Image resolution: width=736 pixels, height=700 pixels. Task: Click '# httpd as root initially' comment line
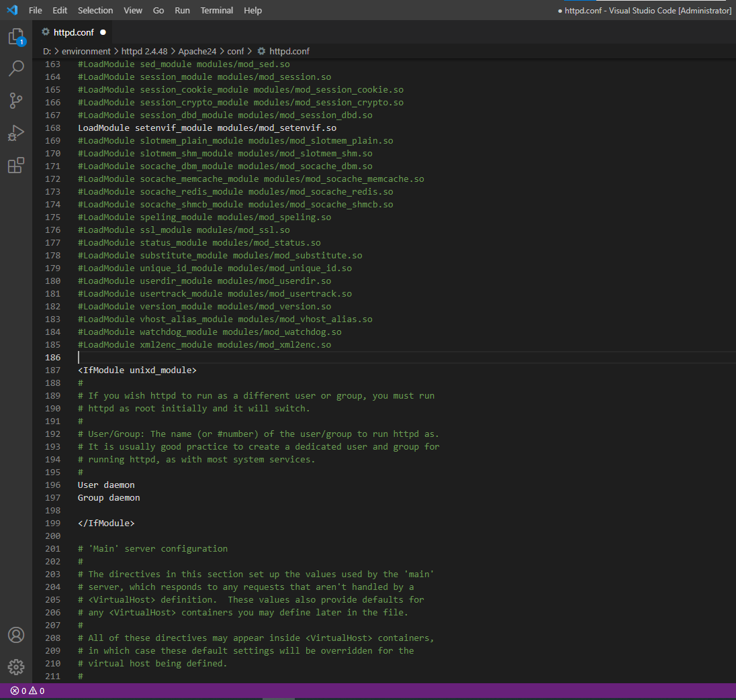coord(194,409)
